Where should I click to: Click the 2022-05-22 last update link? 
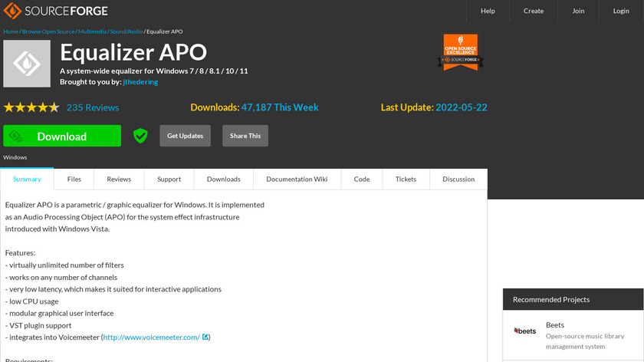pyautogui.click(x=462, y=107)
